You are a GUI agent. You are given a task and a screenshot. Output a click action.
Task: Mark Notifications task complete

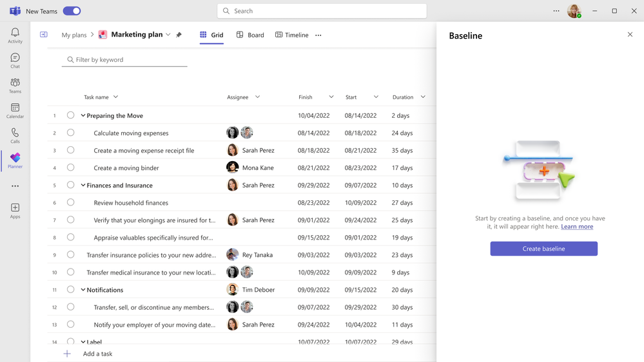(71, 290)
